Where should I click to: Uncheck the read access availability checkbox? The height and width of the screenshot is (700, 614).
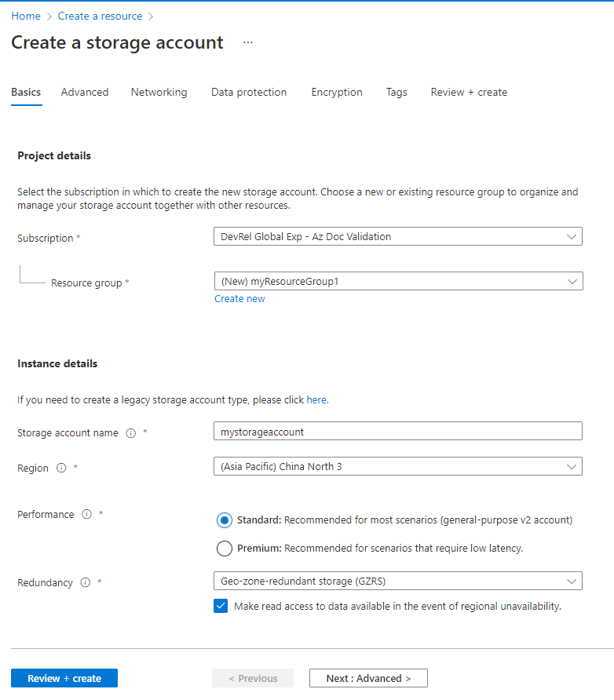(x=221, y=607)
